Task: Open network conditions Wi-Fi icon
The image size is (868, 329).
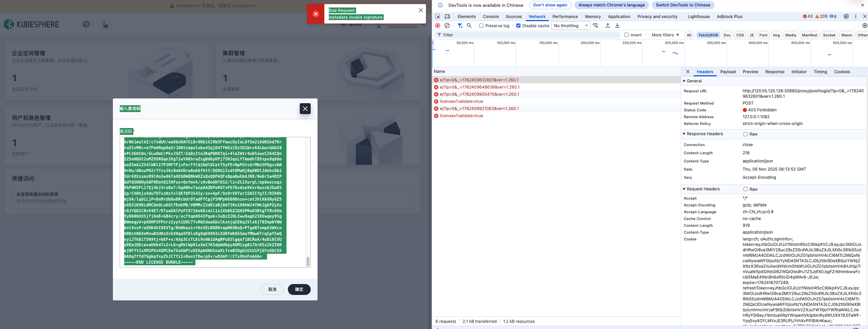Action: [x=595, y=26]
